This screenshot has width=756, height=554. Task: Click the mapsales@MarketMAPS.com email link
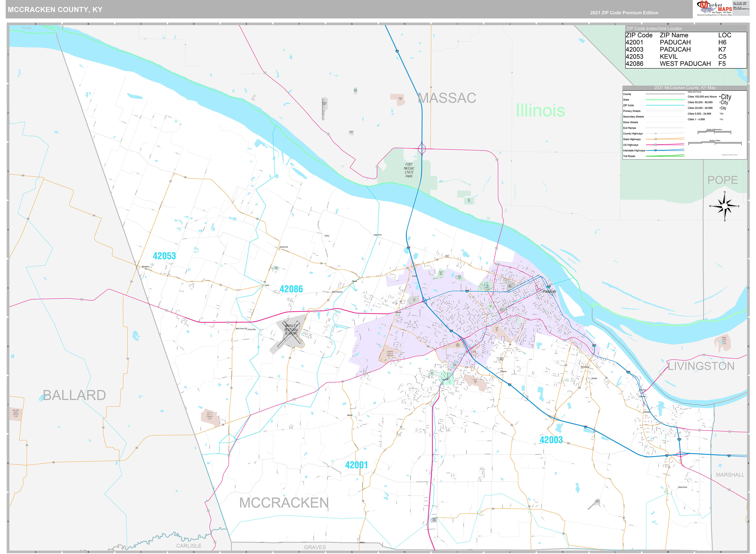[741, 9]
